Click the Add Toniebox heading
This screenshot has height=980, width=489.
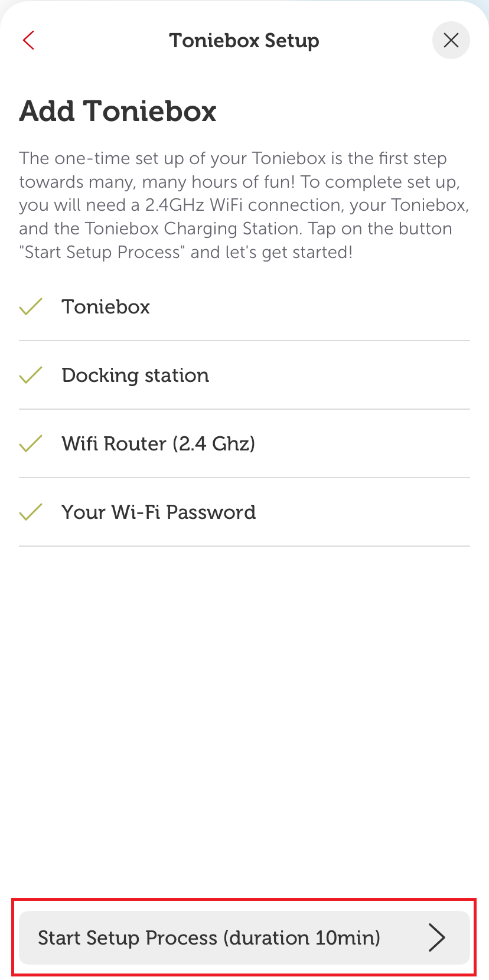118,111
